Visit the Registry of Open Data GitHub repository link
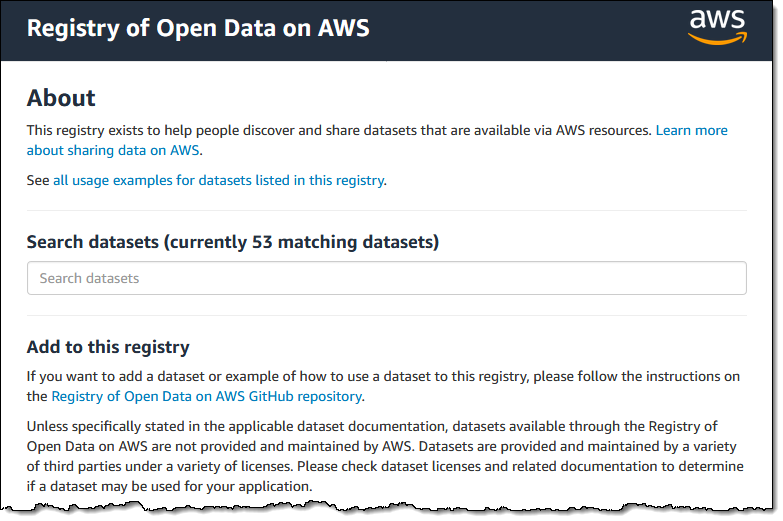 click(206, 396)
